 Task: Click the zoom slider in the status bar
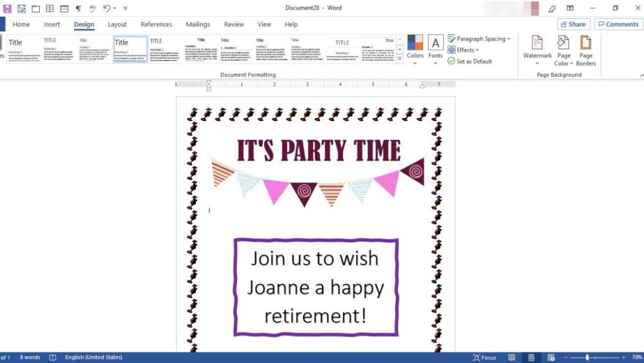(587, 357)
